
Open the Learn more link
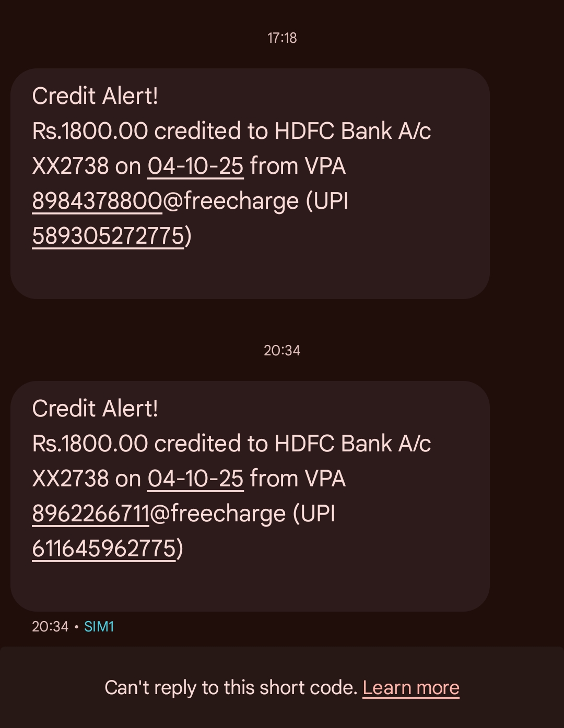point(411,688)
